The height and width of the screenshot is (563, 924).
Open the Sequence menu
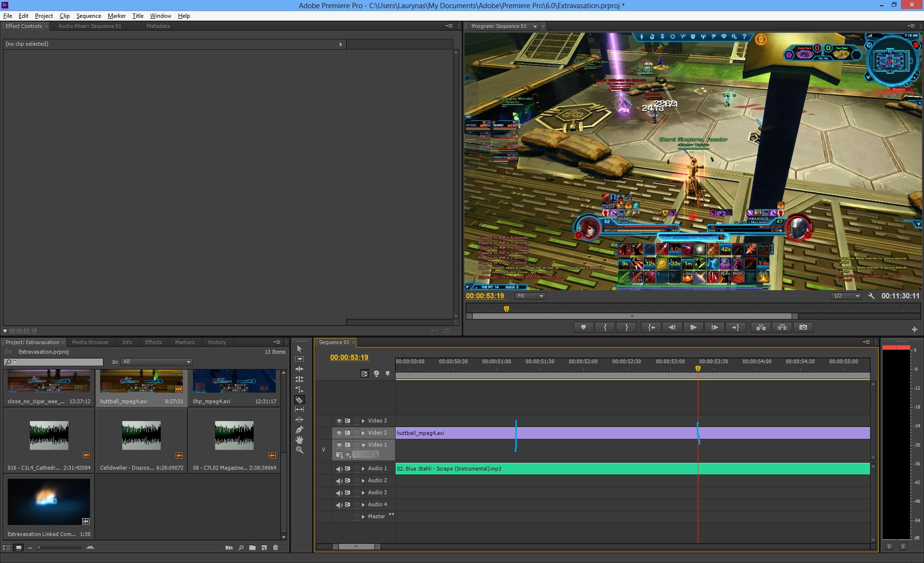point(89,16)
